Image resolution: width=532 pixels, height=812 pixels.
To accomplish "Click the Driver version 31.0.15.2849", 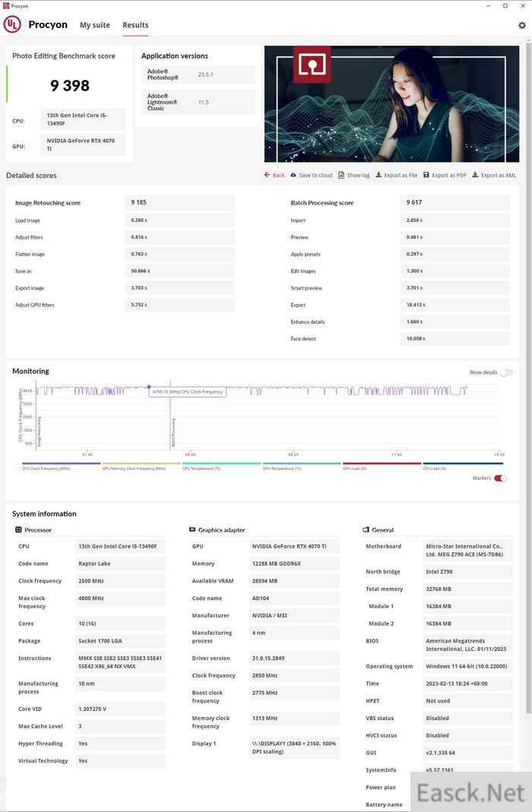I will point(294,658).
